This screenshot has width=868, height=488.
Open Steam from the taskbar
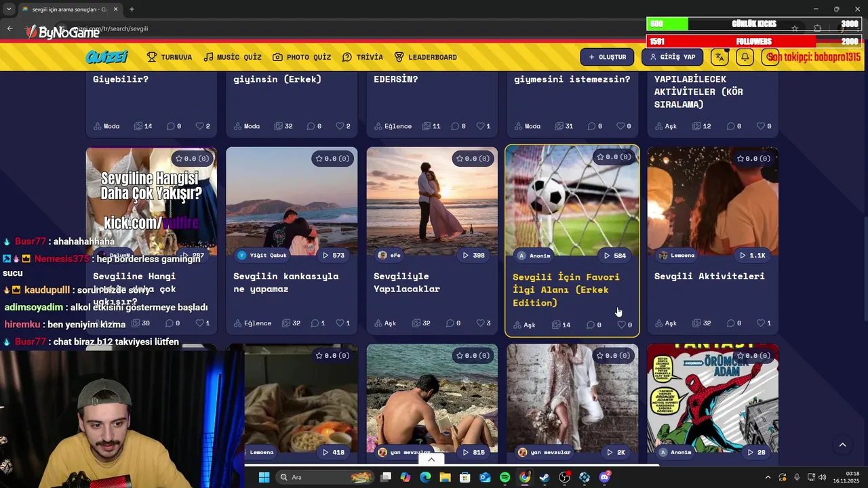[545, 477]
